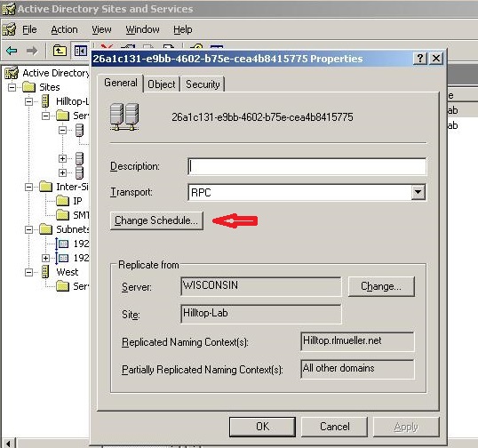Open the Action menu
The image size is (478, 448).
(x=64, y=29)
